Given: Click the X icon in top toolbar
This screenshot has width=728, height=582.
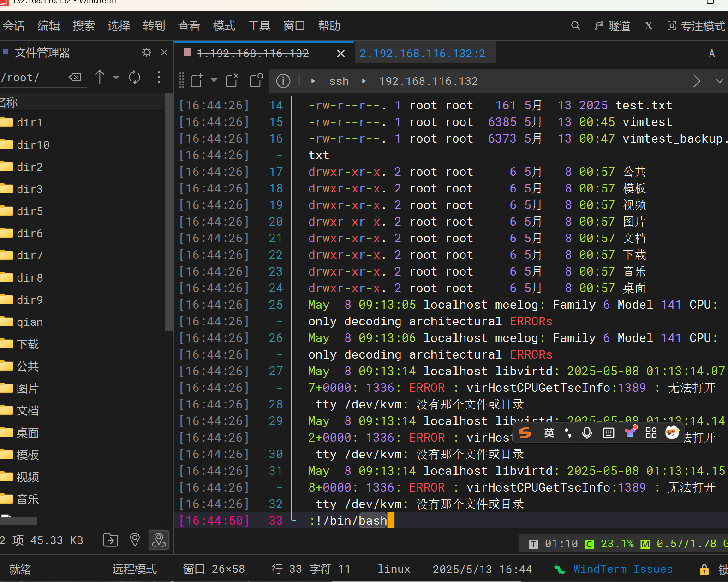Looking at the screenshot, I should tap(649, 26).
